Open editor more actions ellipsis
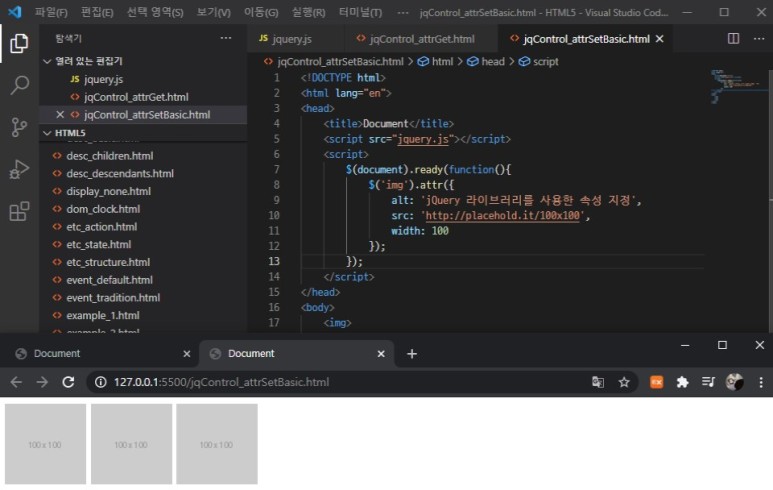 tap(759, 38)
